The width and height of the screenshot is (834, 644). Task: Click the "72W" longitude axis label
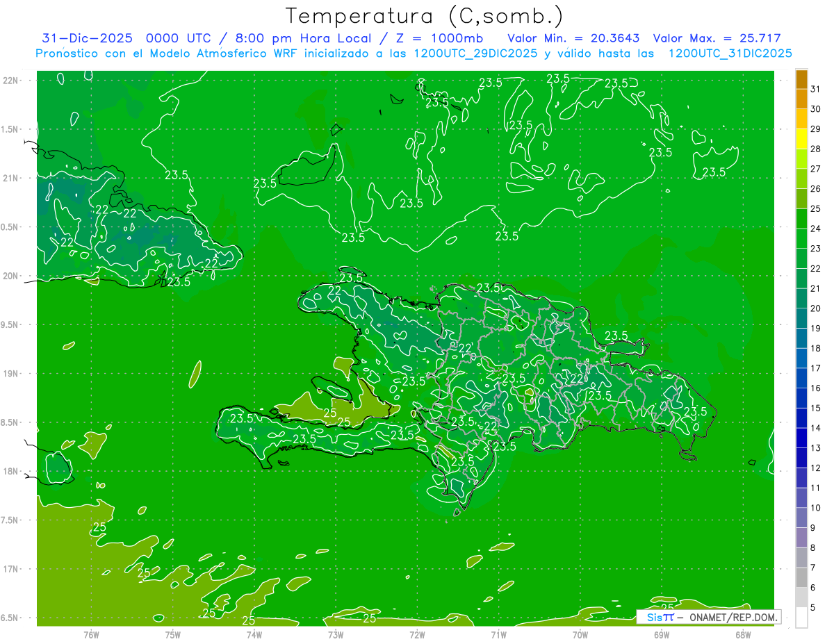pyautogui.click(x=417, y=634)
